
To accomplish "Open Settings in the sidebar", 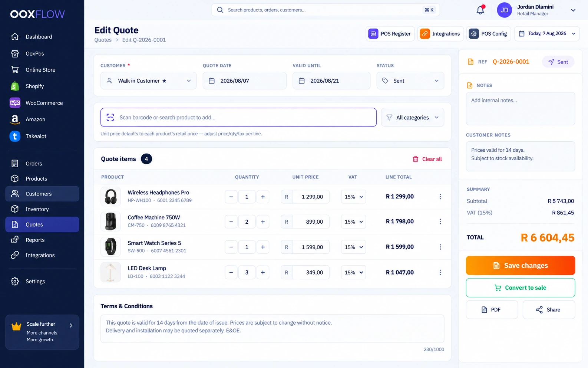I will pos(42,282).
